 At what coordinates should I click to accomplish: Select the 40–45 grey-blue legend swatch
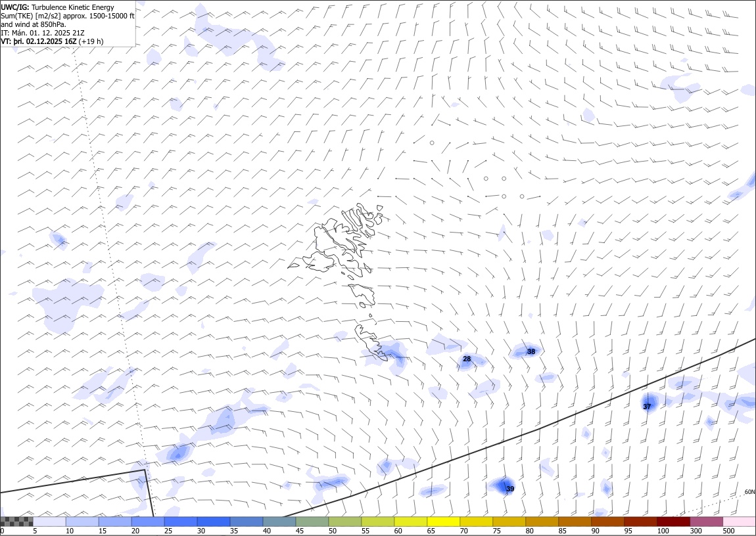[x=279, y=522]
